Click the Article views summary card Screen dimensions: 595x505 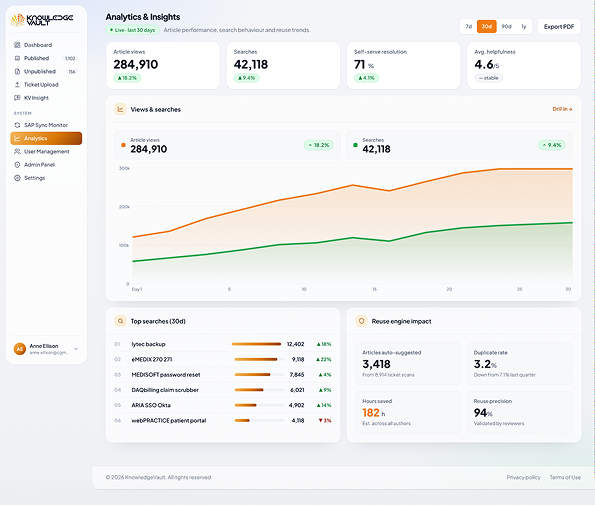163,66
